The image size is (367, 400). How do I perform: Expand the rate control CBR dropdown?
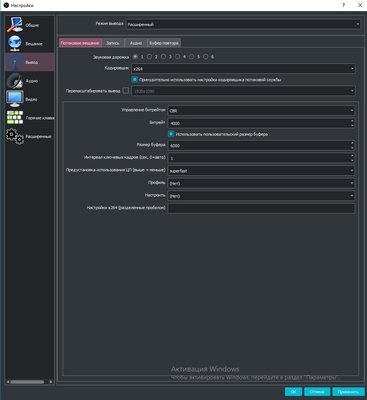261,111
